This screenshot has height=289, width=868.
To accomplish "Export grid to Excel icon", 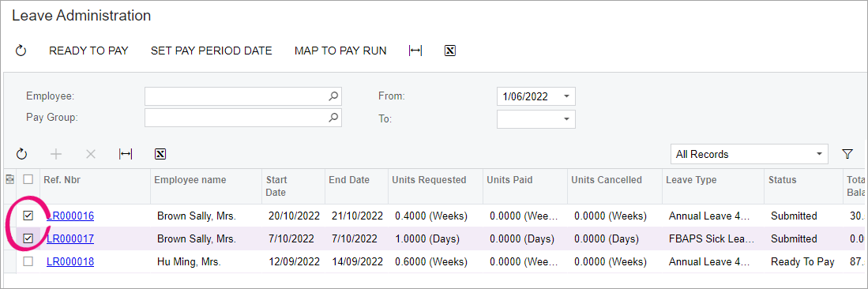I will [x=160, y=154].
